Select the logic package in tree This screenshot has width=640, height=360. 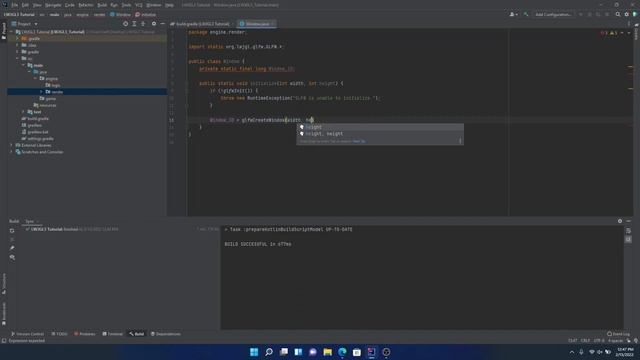coord(53,85)
